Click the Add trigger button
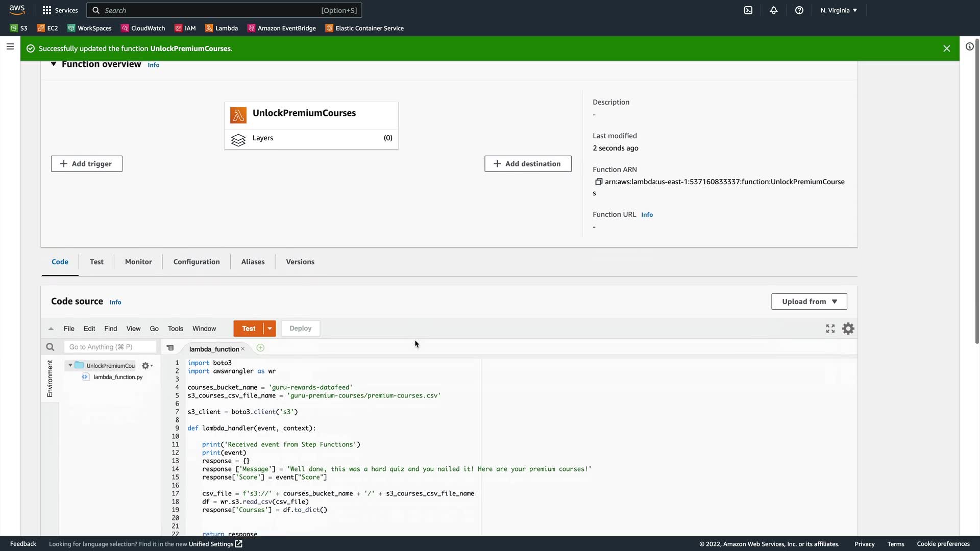Image resolution: width=980 pixels, height=551 pixels. point(87,164)
